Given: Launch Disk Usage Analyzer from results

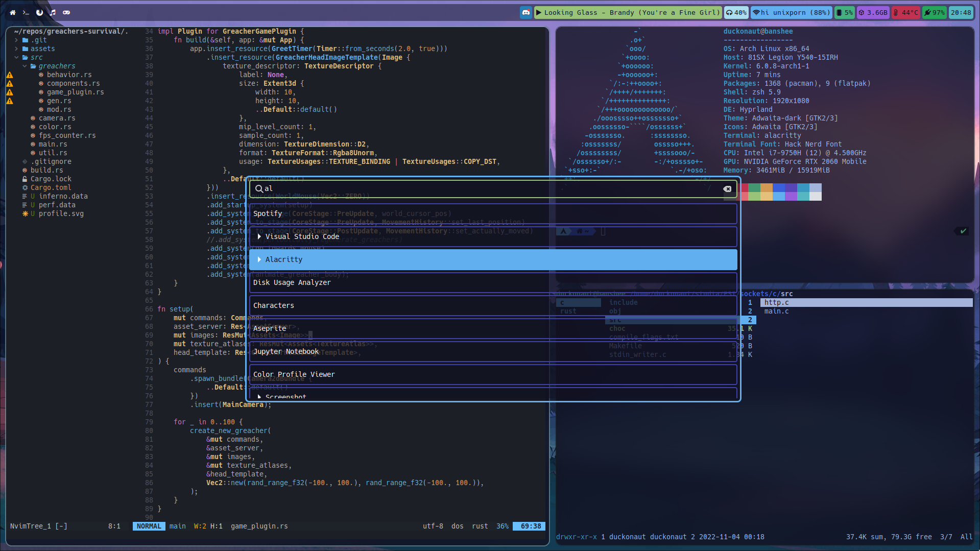Looking at the screenshot, I should coord(493,282).
